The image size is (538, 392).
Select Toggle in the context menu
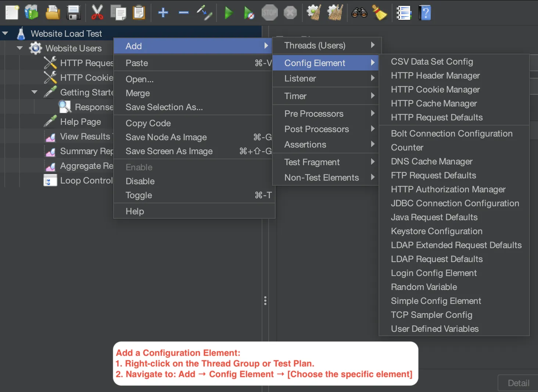139,195
